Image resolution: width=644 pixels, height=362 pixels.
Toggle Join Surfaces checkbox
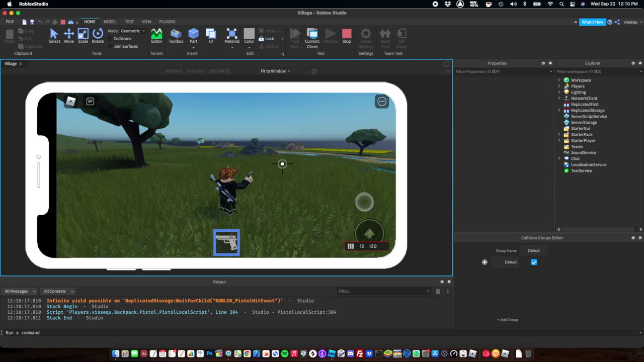[110, 46]
